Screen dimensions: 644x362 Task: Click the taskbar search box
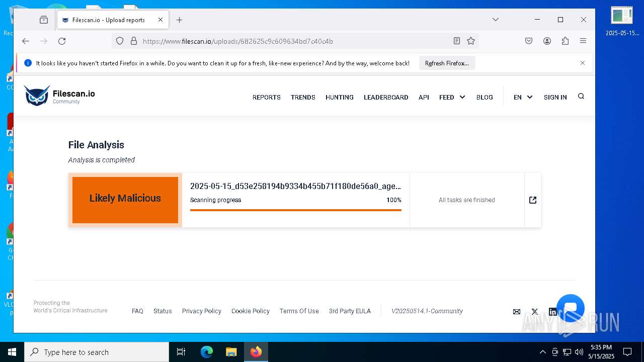pyautogui.click(x=97, y=352)
